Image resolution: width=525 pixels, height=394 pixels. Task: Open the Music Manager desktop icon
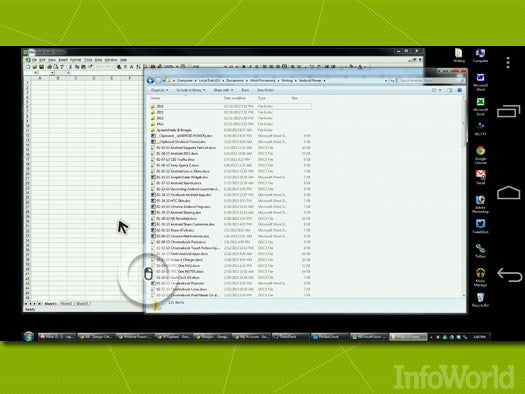[480, 278]
